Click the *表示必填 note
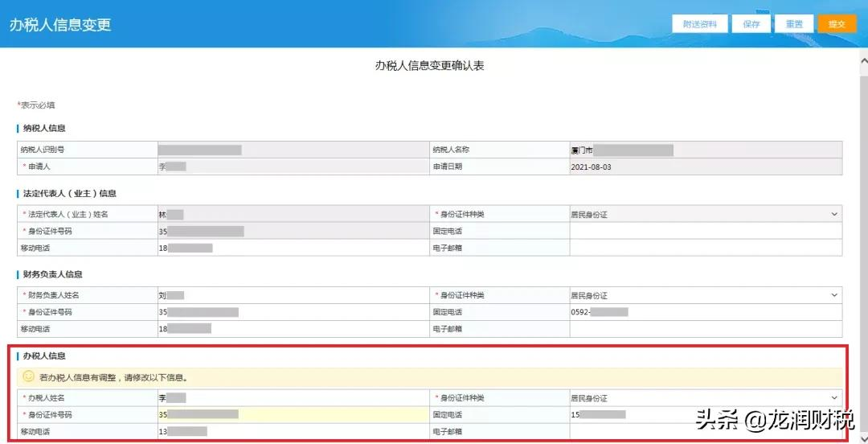The width and height of the screenshot is (868, 444). pyautogui.click(x=36, y=105)
